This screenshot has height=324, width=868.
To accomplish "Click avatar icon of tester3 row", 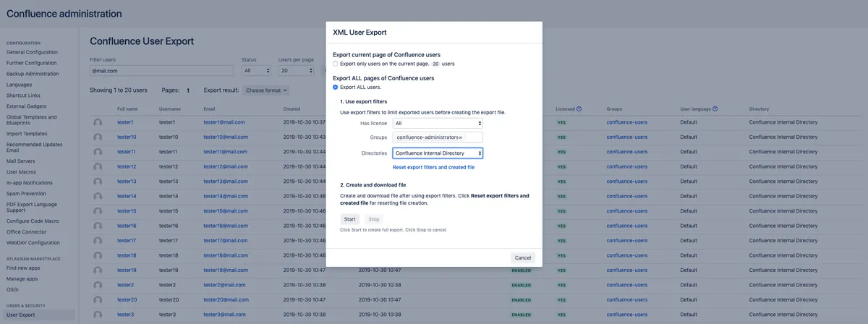I will [x=98, y=315].
